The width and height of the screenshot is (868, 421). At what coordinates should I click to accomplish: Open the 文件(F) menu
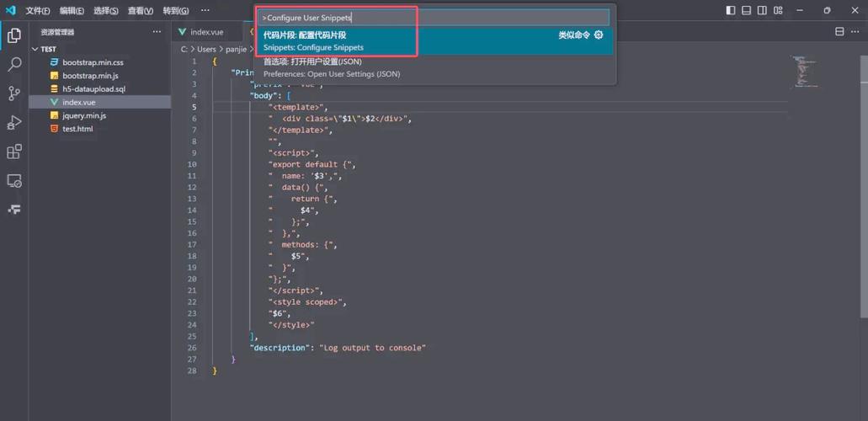coord(38,11)
